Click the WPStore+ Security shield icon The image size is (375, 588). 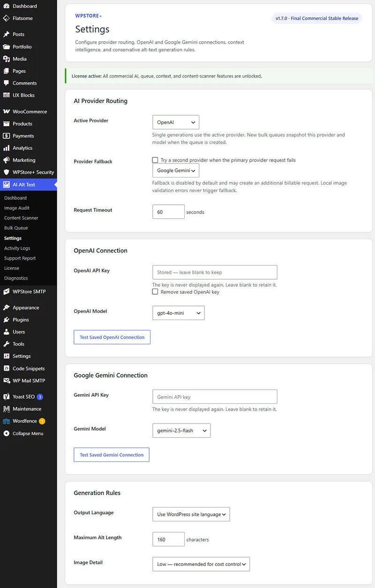(x=6, y=172)
